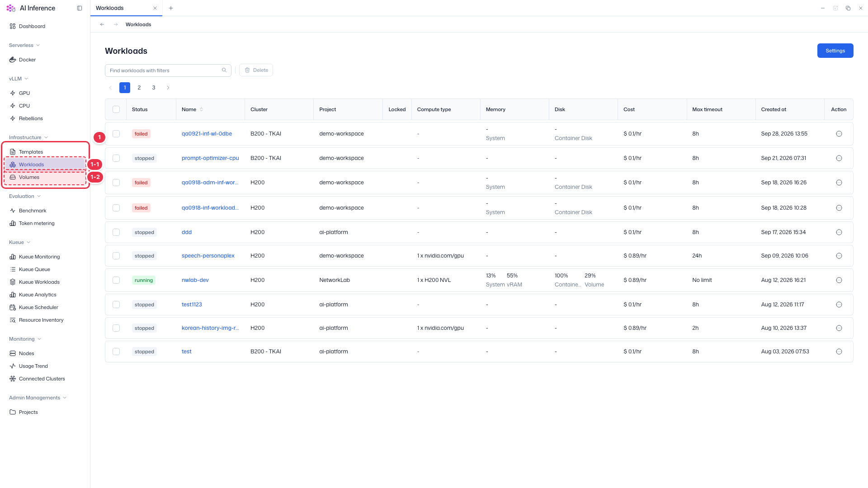Viewport: 868px width, 488px height.
Task: Open Connected Clusters icon
Action: 13,379
